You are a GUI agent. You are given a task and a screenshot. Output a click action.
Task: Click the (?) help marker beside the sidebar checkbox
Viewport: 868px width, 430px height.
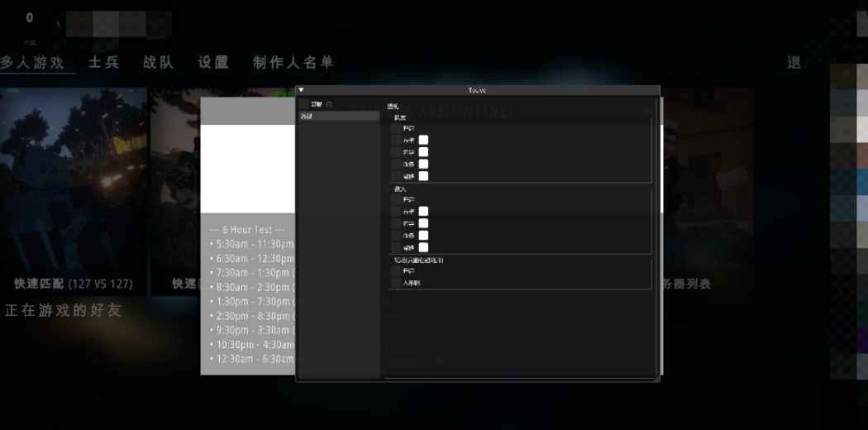(329, 104)
